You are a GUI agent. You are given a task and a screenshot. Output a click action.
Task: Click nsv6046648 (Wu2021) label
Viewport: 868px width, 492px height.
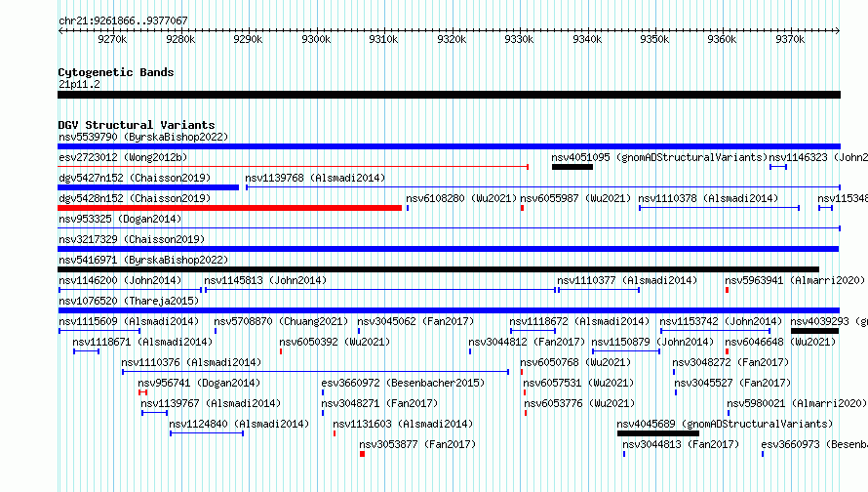pos(780,342)
